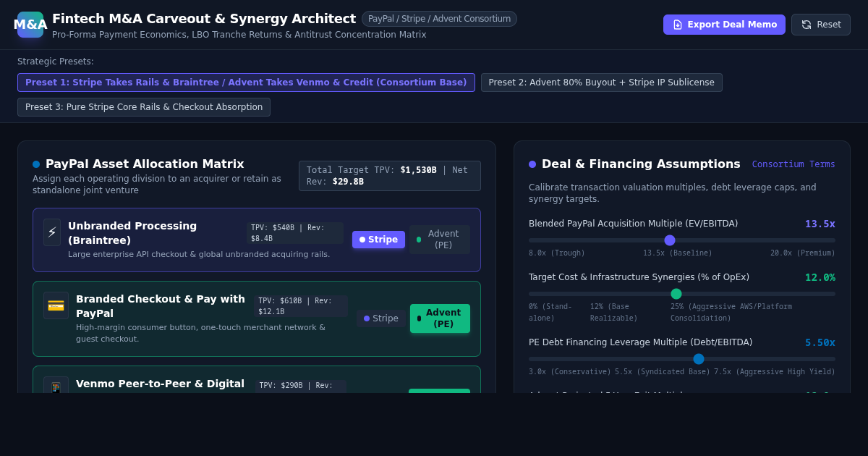Click the 13.5x acquisition multiple value
This screenshot has height=456, width=868.
[x=820, y=224]
